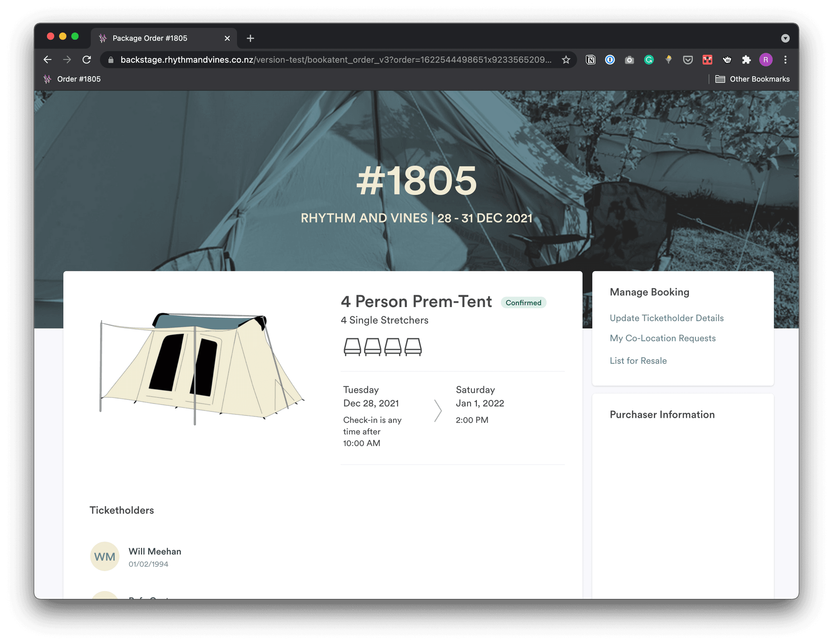The height and width of the screenshot is (644, 833).
Task: Open My Co-Location Requests
Action: (663, 338)
